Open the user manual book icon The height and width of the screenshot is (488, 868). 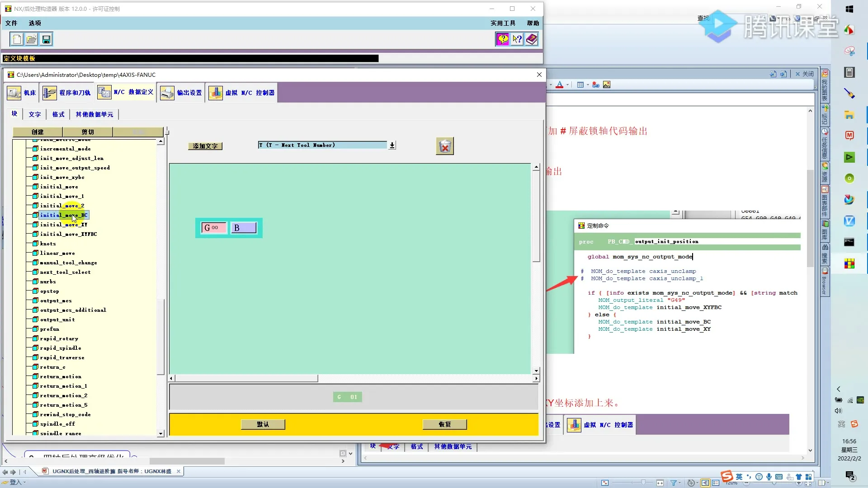[x=532, y=39]
